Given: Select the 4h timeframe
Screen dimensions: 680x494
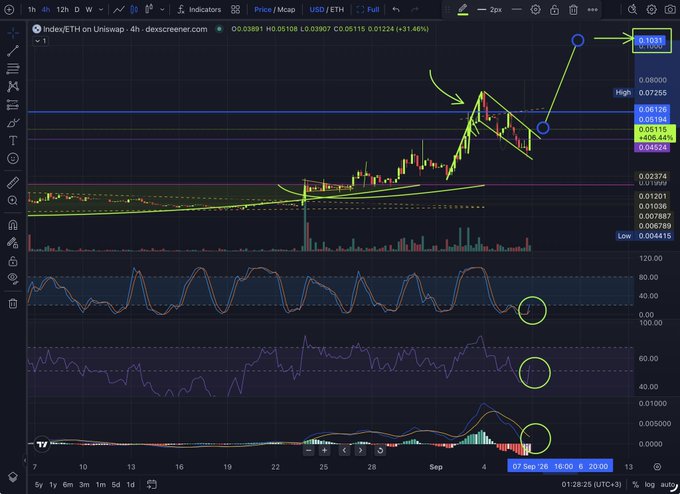Looking at the screenshot, I should click(x=46, y=9).
